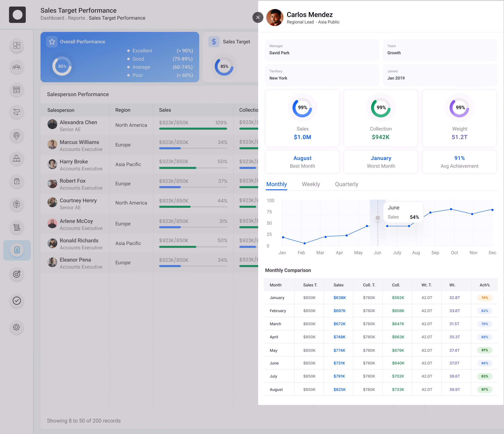Open Eleanor Pena salesperson row
The image size is (504, 434).
[x=149, y=263]
